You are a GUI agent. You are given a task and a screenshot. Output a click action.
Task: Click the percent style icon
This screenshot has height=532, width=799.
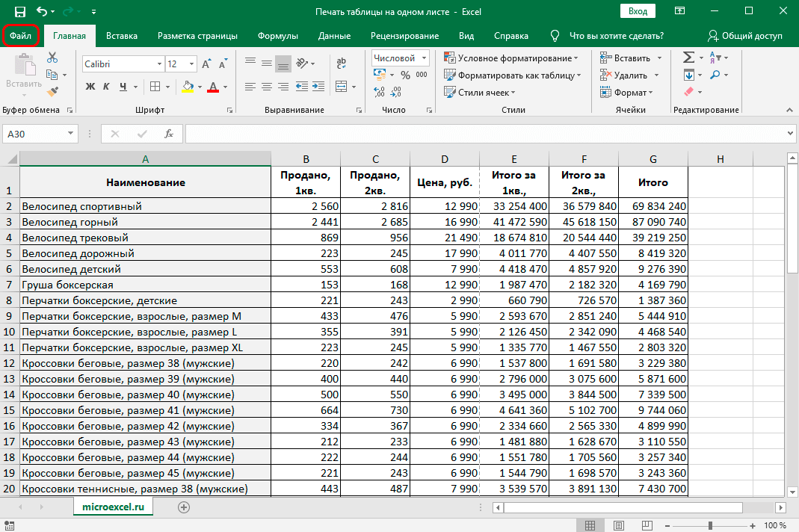point(405,75)
